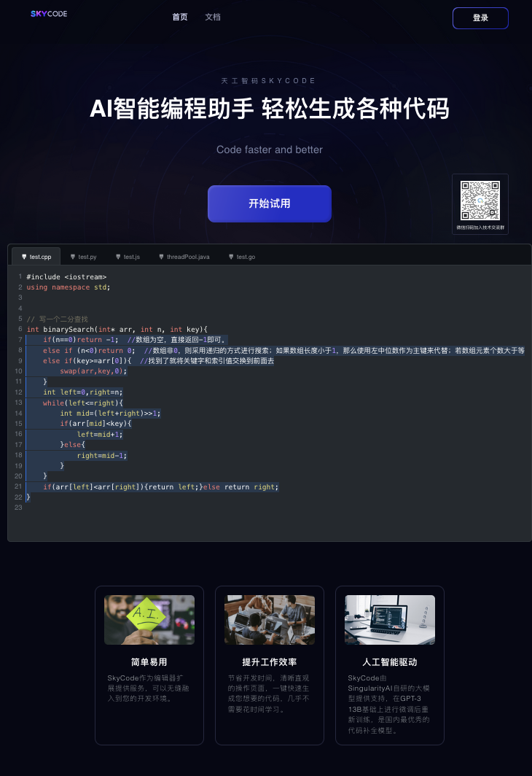
Task: Click the 人工智能驱动 heading
Action: (x=390, y=661)
